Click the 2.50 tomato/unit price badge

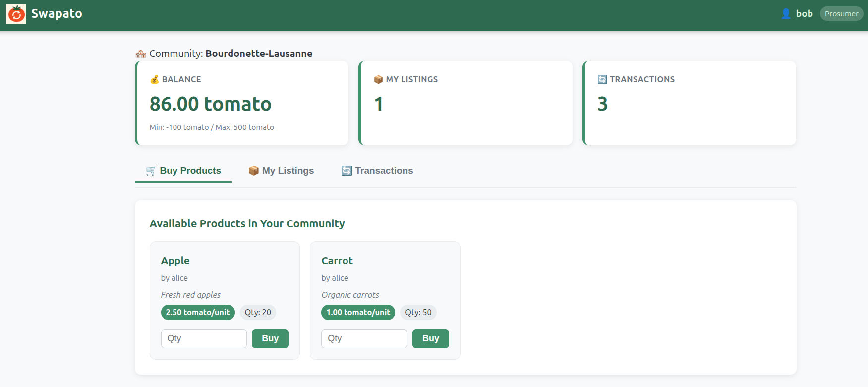(198, 312)
